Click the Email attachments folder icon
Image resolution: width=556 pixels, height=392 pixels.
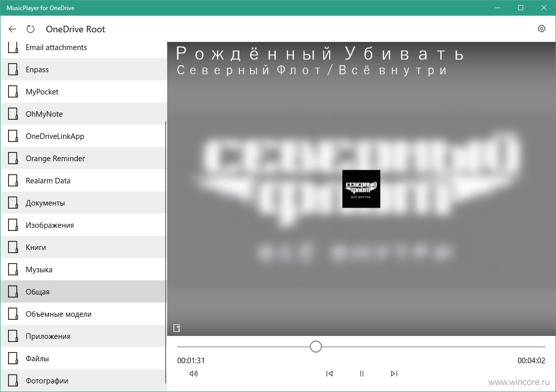(x=13, y=47)
